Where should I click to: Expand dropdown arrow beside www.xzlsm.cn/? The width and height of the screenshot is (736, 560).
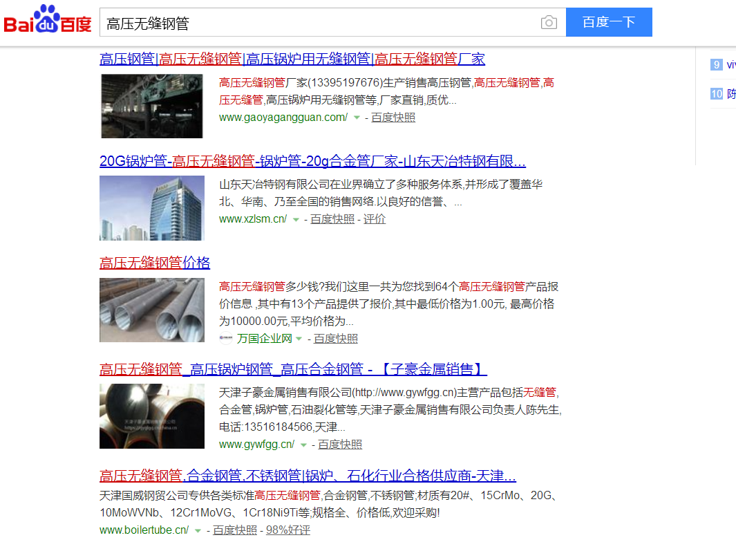pos(296,220)
